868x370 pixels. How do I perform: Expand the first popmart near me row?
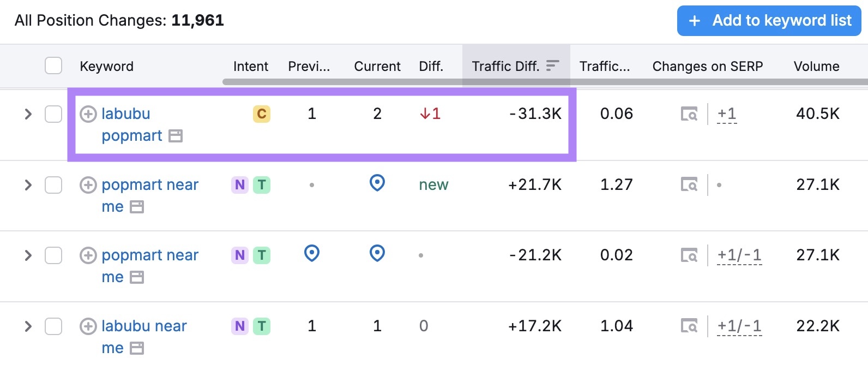(x=28, y=185)
